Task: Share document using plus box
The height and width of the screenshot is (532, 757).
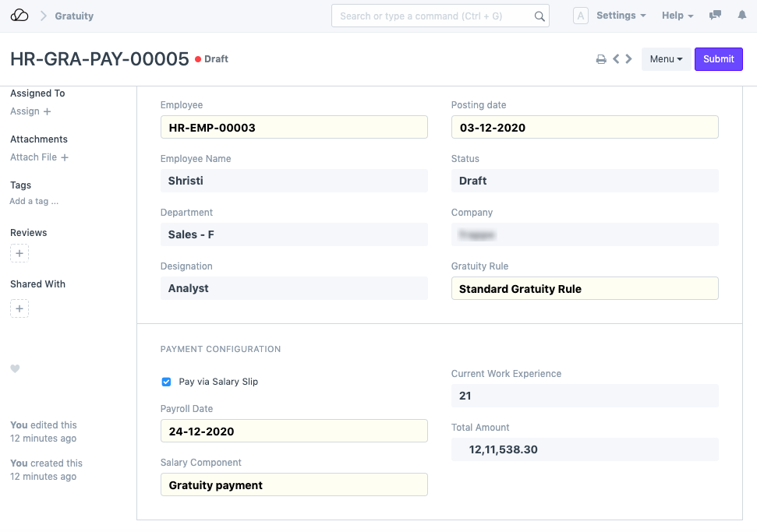Action: (x=19, y=309)
